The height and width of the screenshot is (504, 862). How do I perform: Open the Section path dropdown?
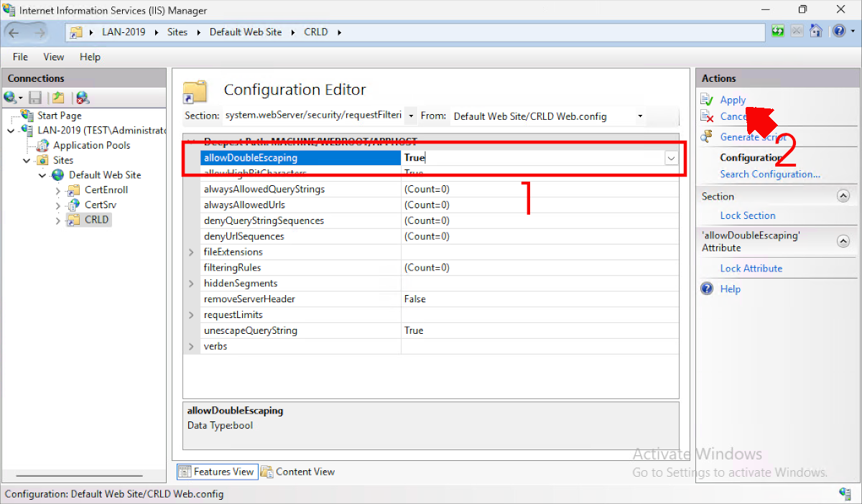tap(410, 116)
